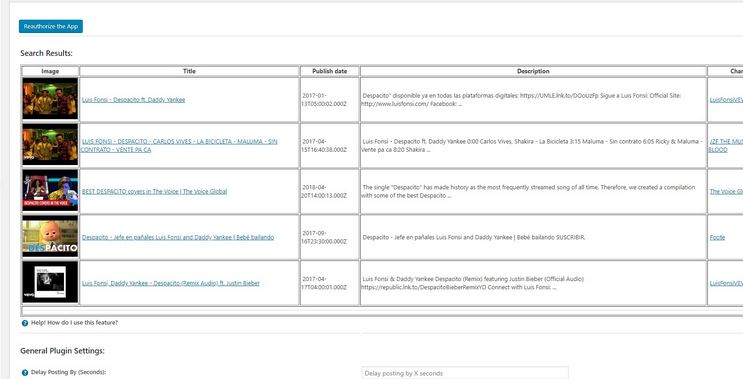This screenshot has width=743, height=379.
Task: Click the Publish date column header
Action: coord(329,71)
